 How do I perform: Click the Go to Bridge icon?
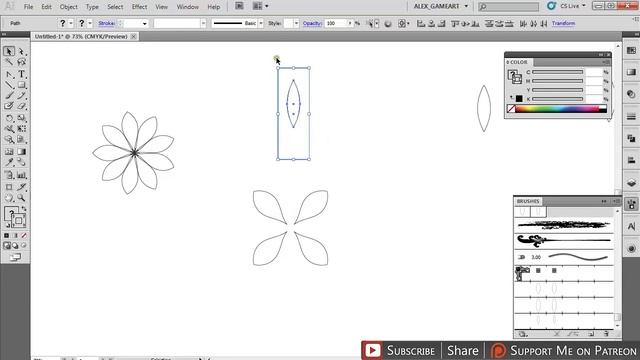239,6
